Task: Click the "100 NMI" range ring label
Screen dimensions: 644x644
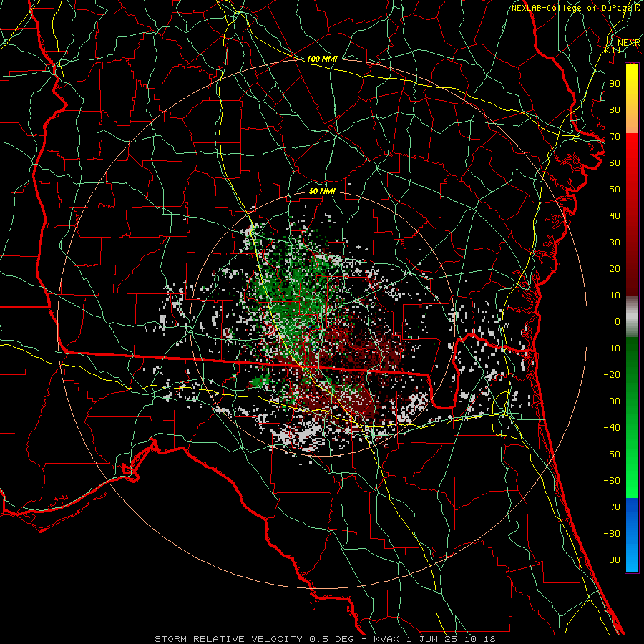Action: [322, 59]
